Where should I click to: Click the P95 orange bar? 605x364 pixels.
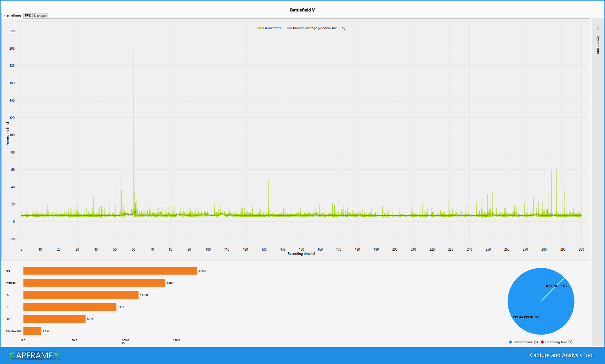pos(110,271)
